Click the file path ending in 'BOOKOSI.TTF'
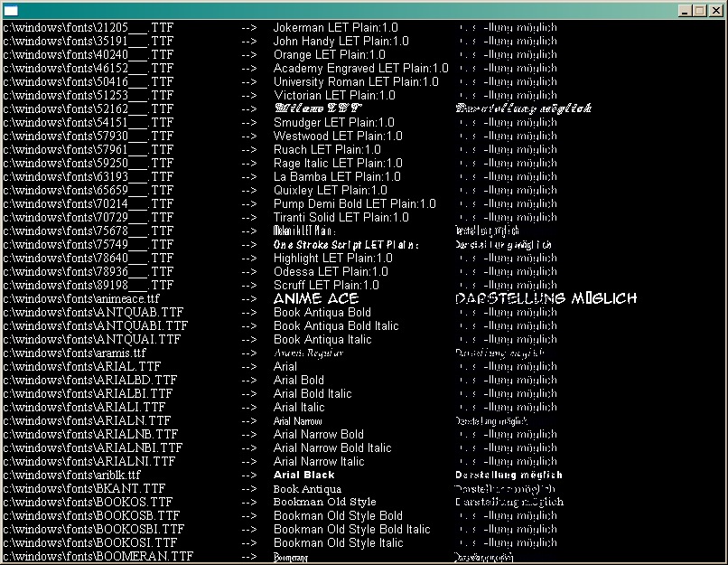Image resolution: width=728 pixels, height=565 pixels. tap(90, 542)
